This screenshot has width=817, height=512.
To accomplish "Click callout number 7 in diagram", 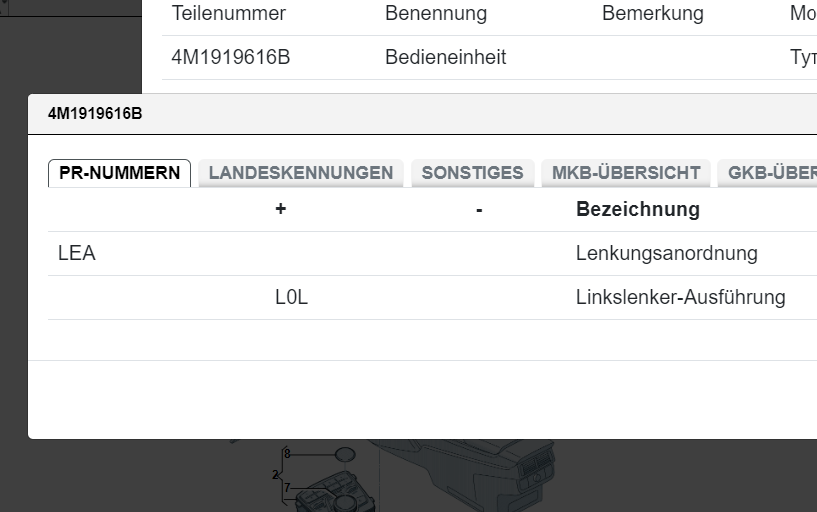I will click(x=287, y=488).
